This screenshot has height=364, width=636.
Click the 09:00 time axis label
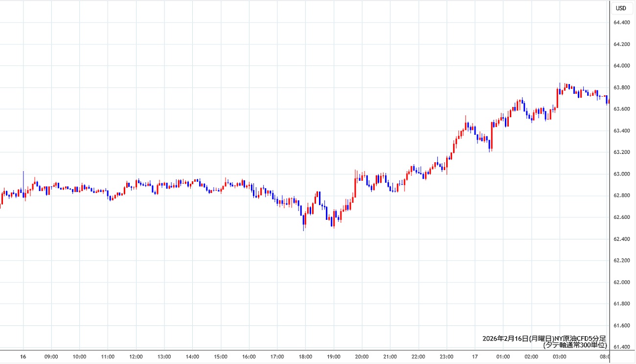51,357
